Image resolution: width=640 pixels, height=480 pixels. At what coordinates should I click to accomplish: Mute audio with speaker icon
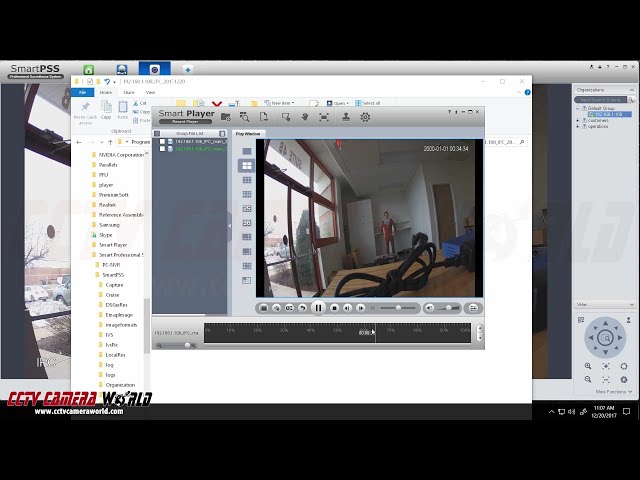point(429,308)
